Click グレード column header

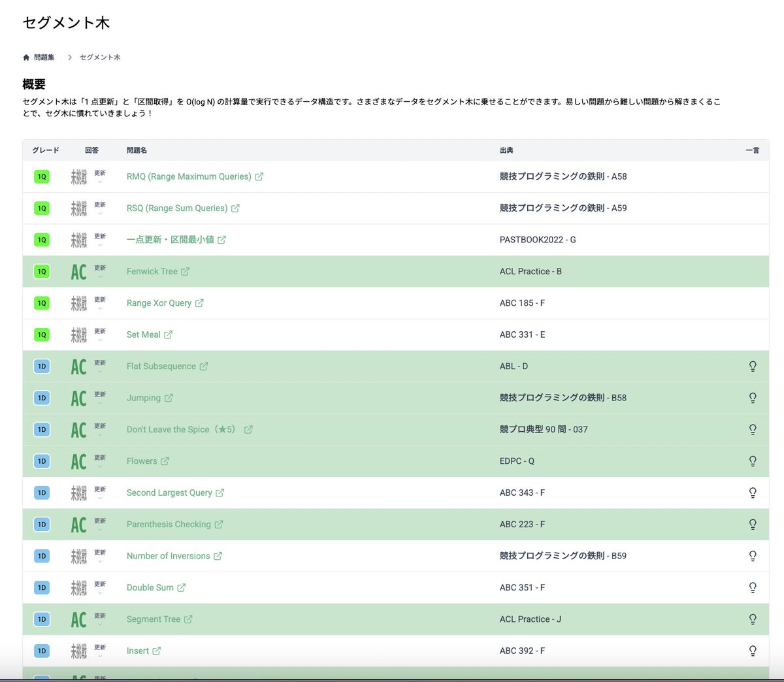point(46,150)
